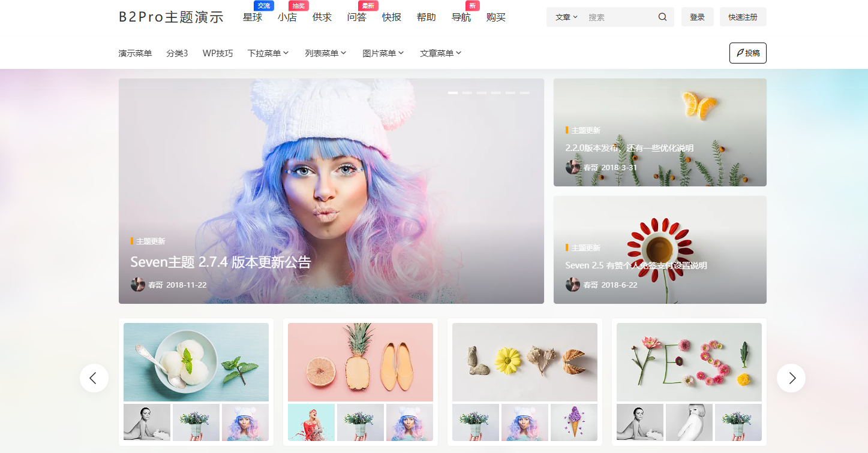
Task: Expand 下拉菜单 dropdown
Action: 269,53
